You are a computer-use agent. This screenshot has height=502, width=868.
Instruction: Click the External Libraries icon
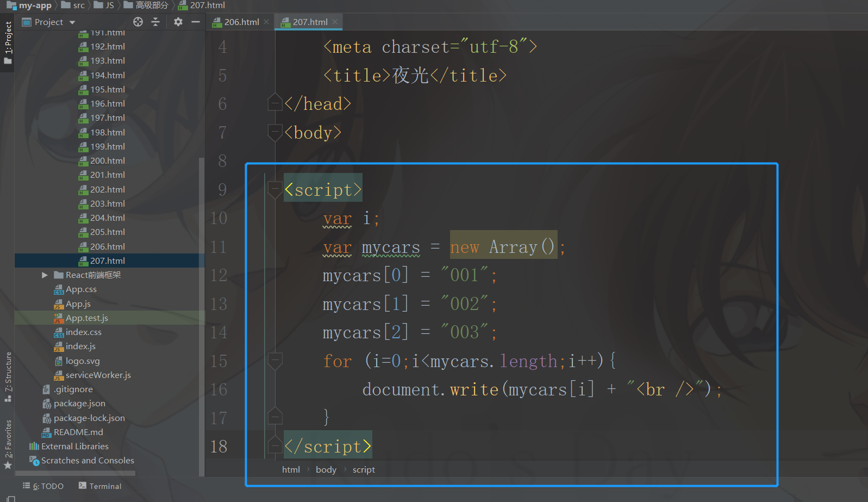[x=34, y=447]
